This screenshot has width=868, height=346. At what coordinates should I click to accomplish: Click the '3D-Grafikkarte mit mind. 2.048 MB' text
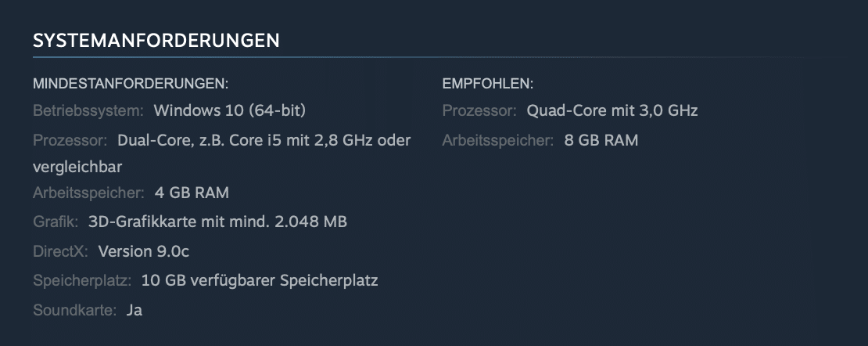coord(217,222)
